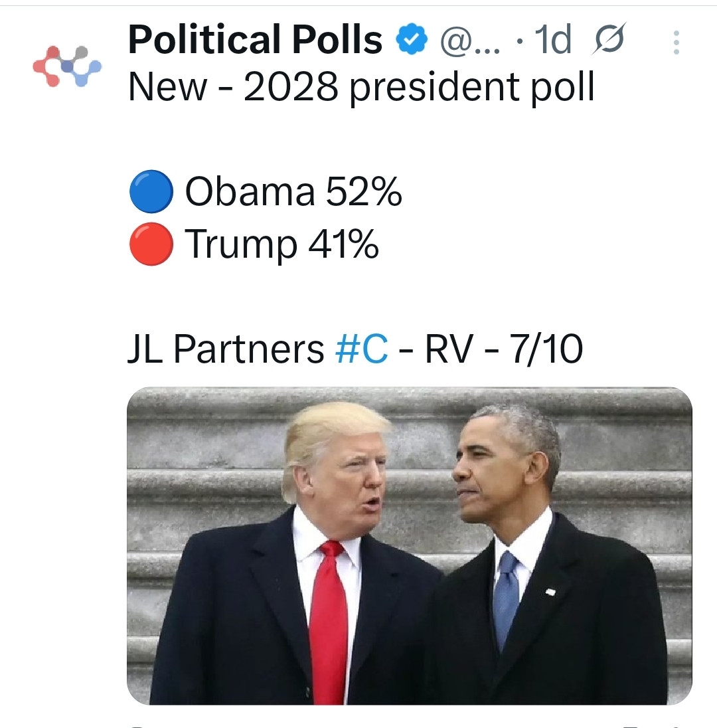
Task: Click the "7/10" date text
Action: (x=547, y=349)
